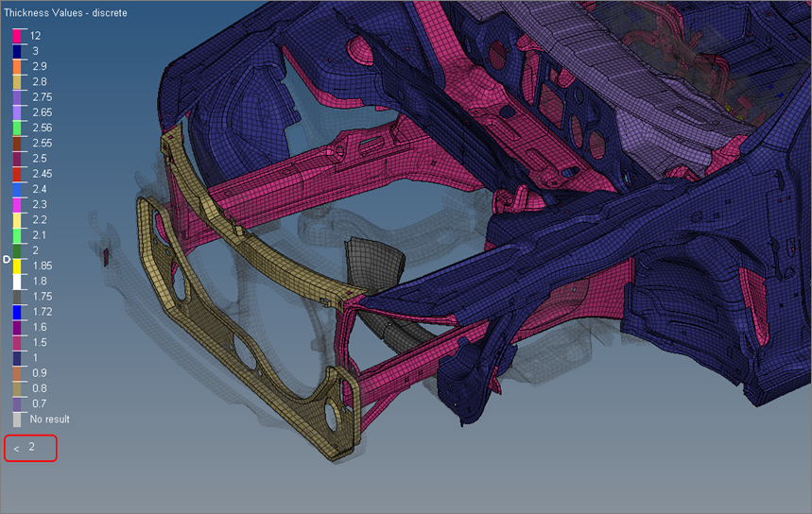
Task: Click the brown swatch labeled 2.55
Action: coord(17,143)
